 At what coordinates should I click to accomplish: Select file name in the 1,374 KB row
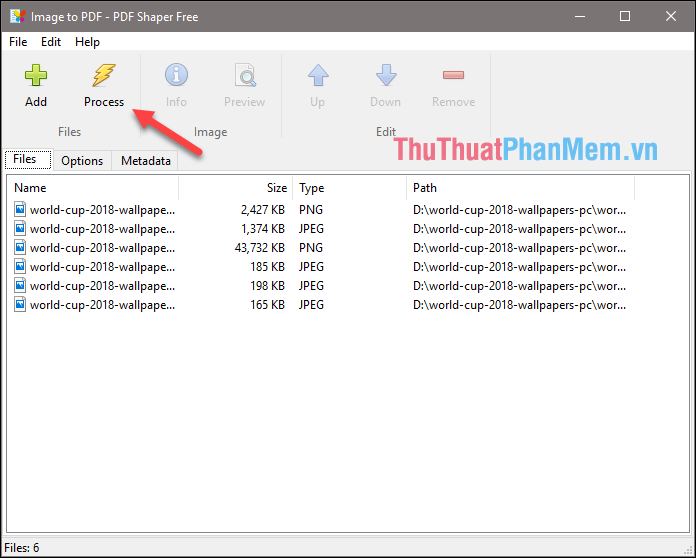103,229
